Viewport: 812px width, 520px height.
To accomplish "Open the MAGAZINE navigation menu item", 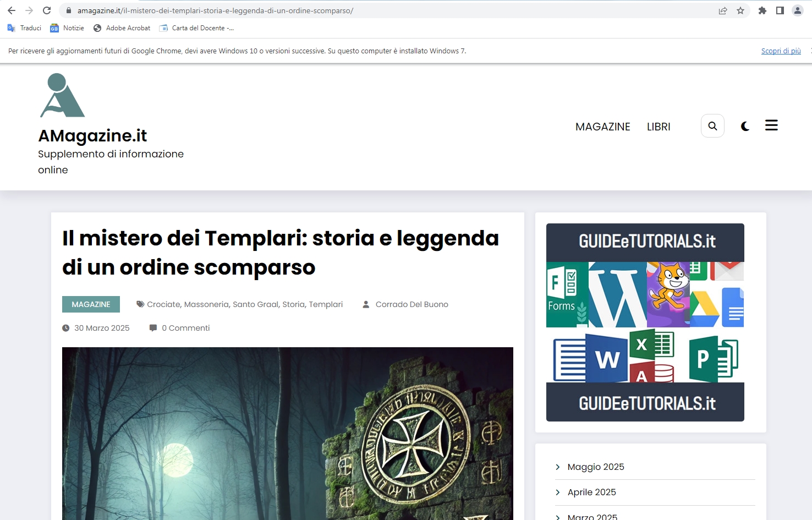I will tap(602, 127).
